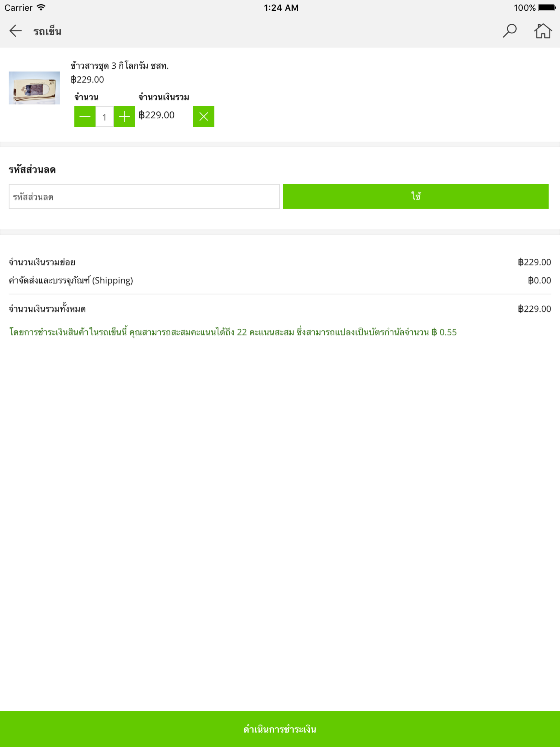
Task: Increase rice quantity with plus button
Action: tap(124, 116)
